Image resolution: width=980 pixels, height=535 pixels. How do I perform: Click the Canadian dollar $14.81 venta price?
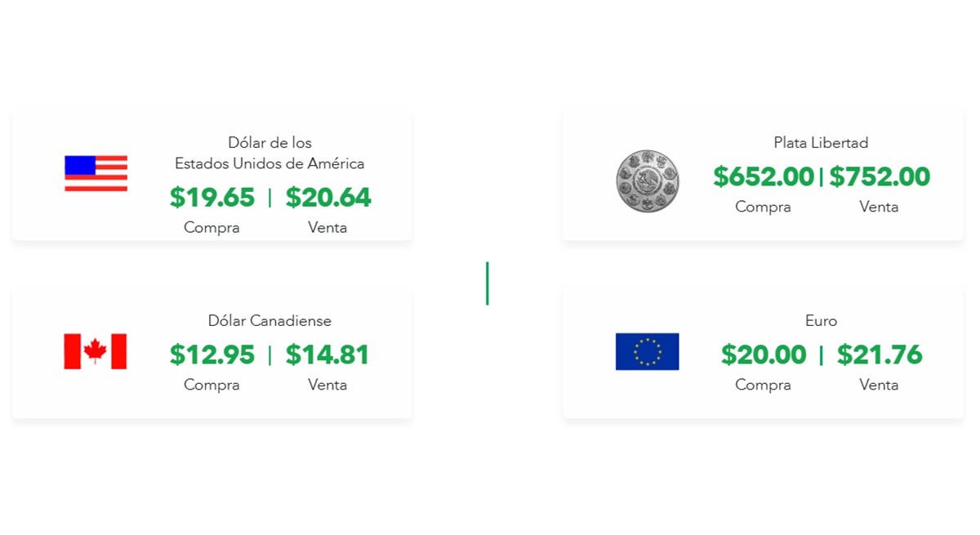327,355
